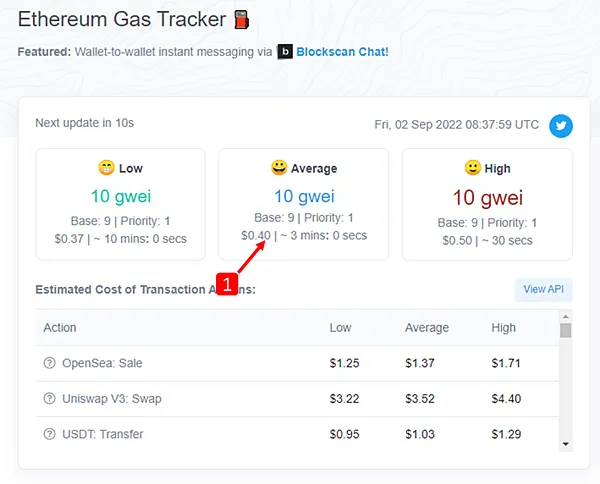Click the Low column header

pyautogui.click(x=340, y=328)
